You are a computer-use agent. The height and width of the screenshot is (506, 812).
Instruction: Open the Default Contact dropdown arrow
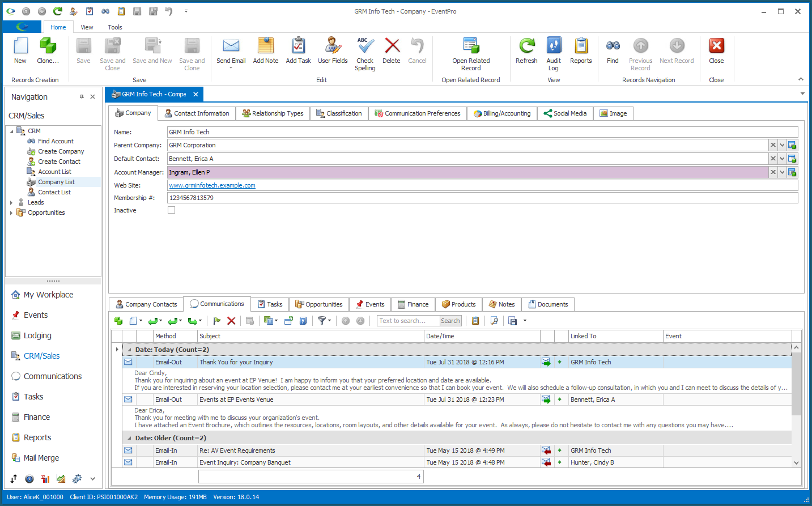tap(782, 159)
